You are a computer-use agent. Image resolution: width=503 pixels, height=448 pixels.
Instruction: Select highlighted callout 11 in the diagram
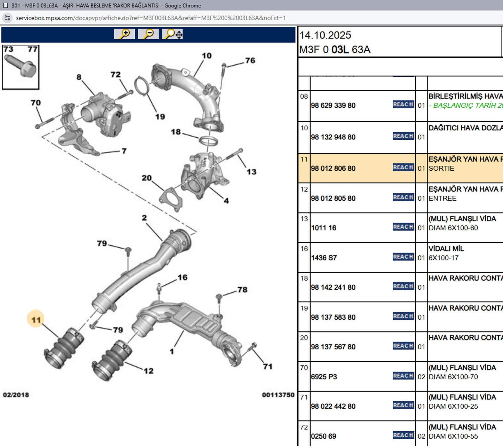pyautogui.click(x=36, y=320)
